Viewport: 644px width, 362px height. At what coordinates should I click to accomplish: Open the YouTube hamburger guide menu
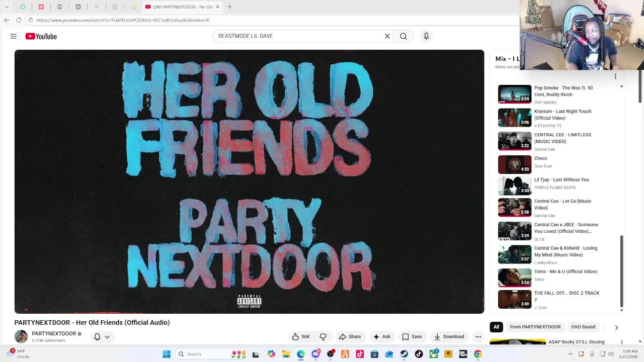[x=14, y=36]
